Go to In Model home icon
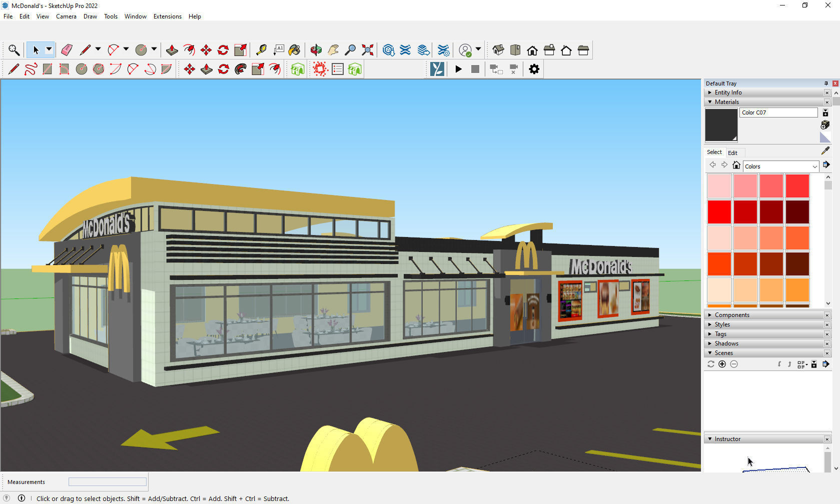The width and height of the screenshot is (840, 504). point(736,165)
